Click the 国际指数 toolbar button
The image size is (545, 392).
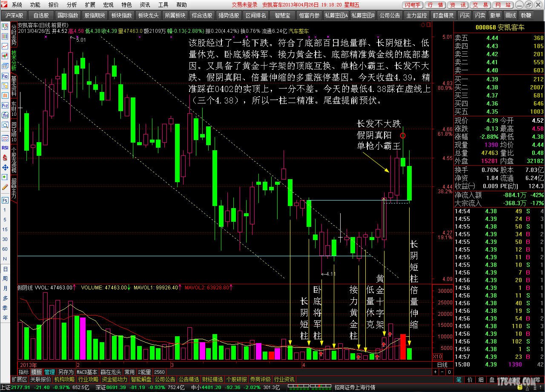point(68,15)
